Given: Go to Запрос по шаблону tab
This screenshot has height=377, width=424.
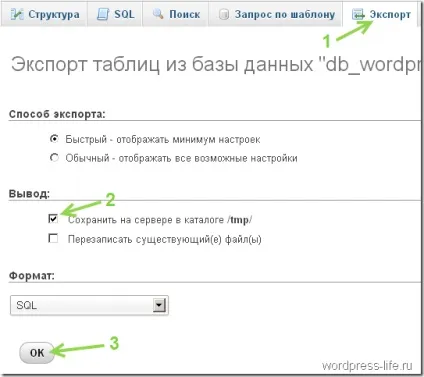Looking at the screenshot, I should [275, 14].
